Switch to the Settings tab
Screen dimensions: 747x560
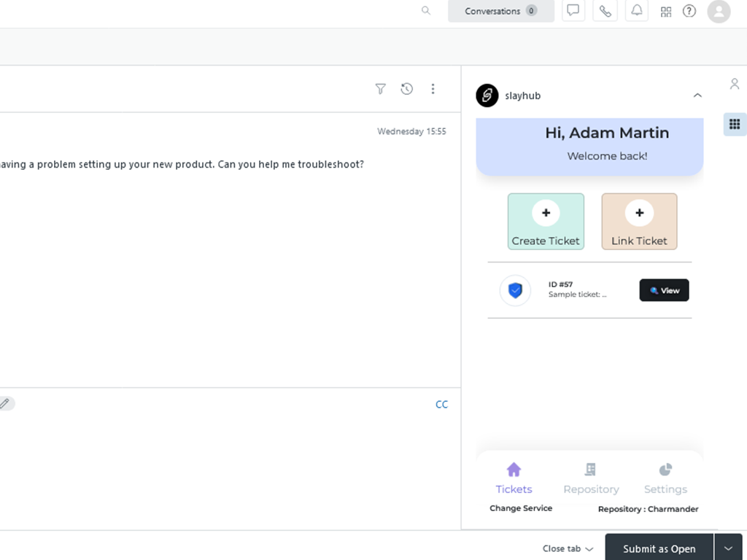pyautogui.click(x=665, y=478)
